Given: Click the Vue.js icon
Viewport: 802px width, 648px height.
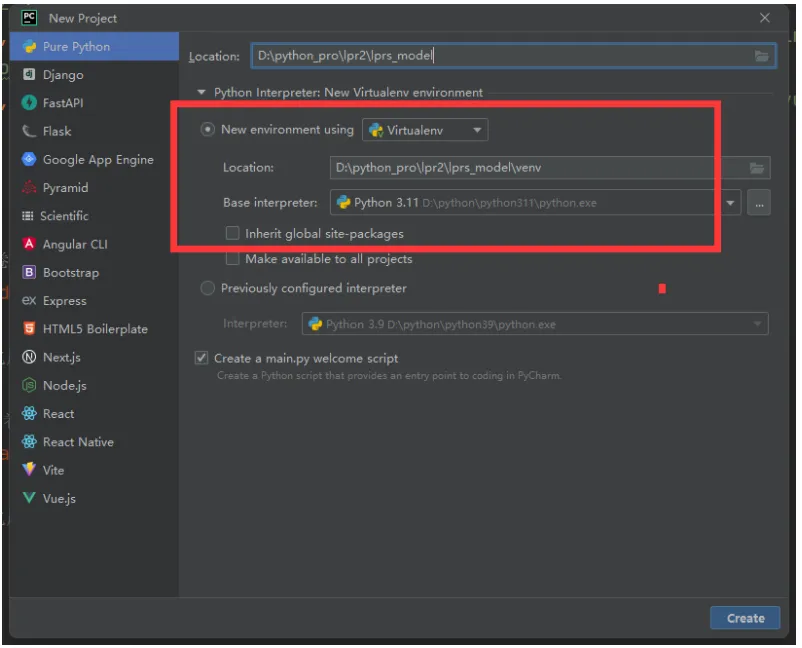Looking at the screenshot, I should 29,498.
